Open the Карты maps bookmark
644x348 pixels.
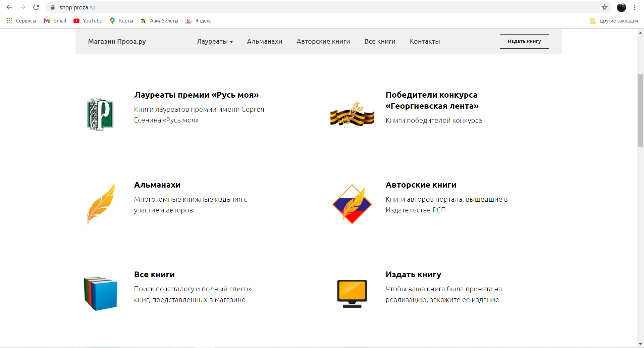121,21
